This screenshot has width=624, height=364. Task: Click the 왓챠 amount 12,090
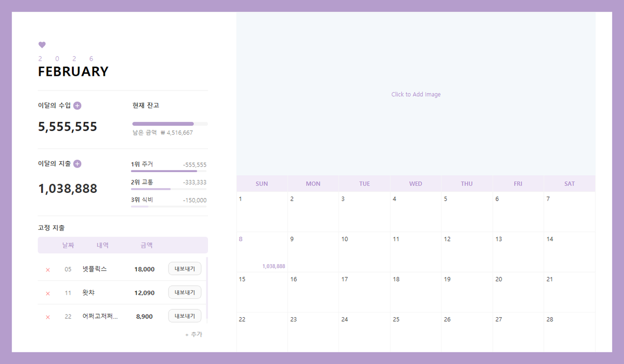pos(145,293)
